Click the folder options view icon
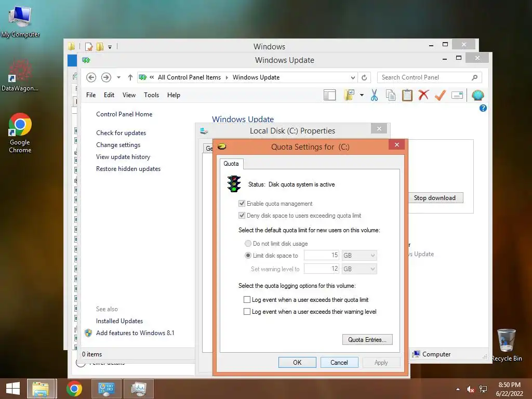 point(349,96)
